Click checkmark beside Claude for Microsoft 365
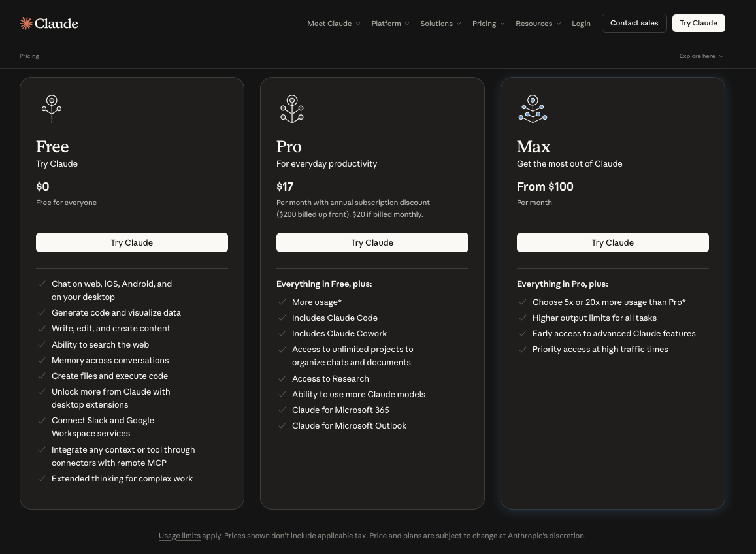756x554 pixels. click(282, 410)
